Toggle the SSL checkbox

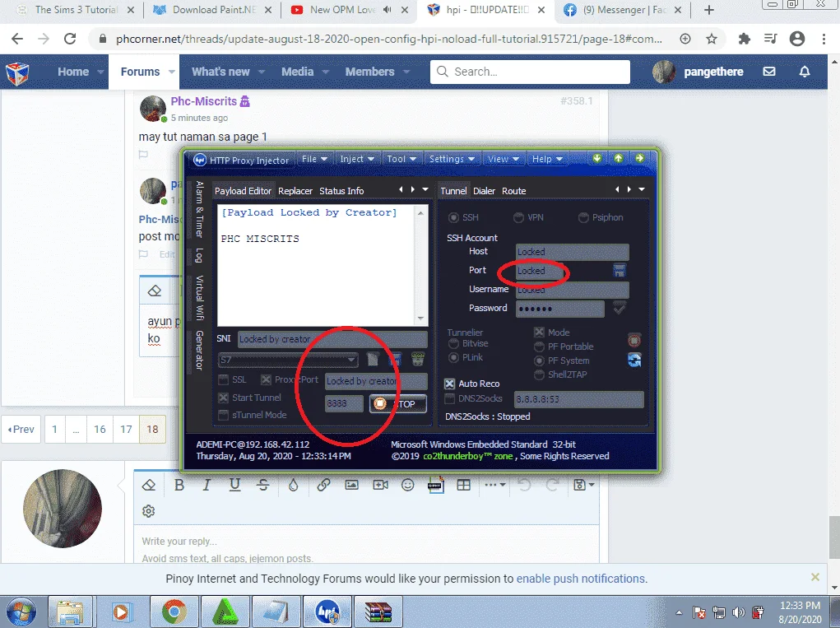coord(224,380)
